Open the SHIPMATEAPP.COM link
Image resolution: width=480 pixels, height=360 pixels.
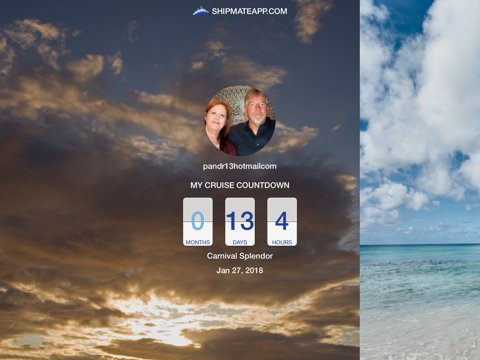click(x=249, y=11)
